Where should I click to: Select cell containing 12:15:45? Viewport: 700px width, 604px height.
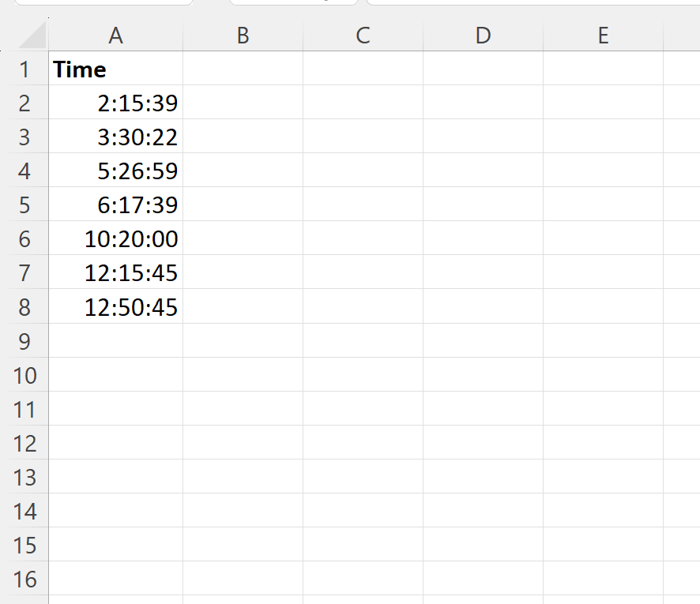pos(115,272)
